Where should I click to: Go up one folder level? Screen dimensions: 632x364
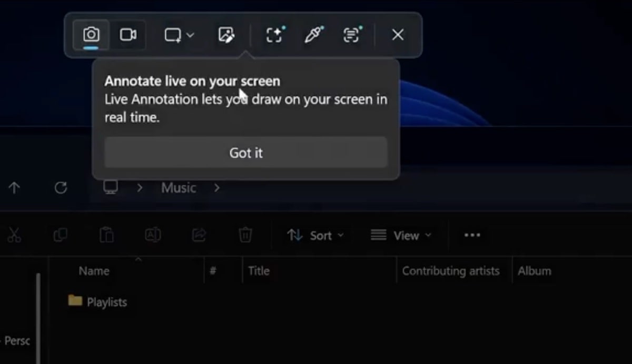click(x=14, y=188)
